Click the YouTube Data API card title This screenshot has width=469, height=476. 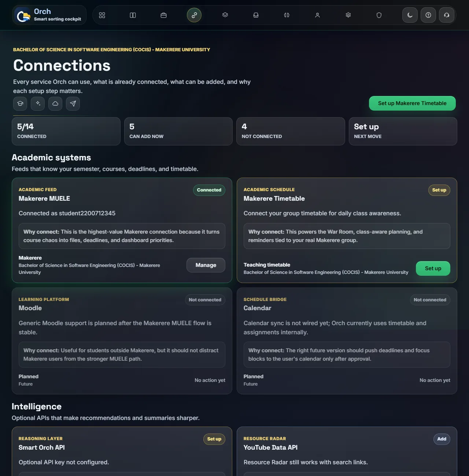point(270,447)
